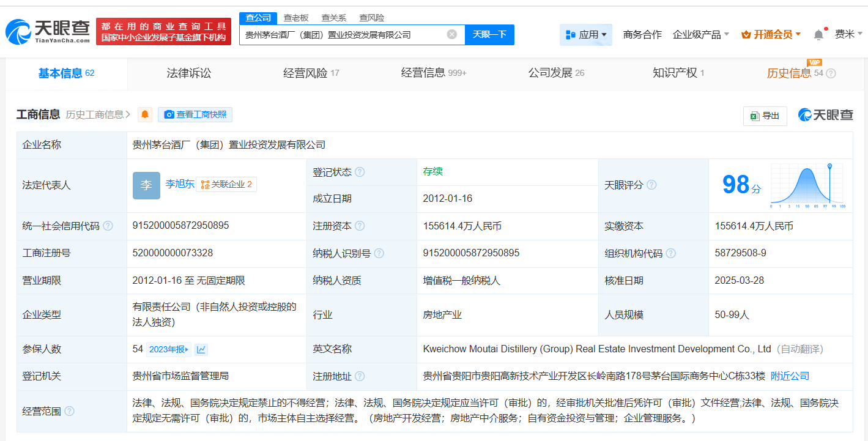Click the 50-99人 staff size value
The width and height of the screenshot is (868, 441).
pyautogui.click(x=732, y=315)
